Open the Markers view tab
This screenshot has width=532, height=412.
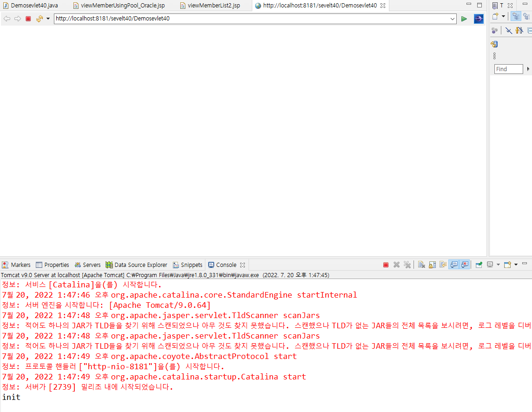pyautogui.click(x=16, y=265)
